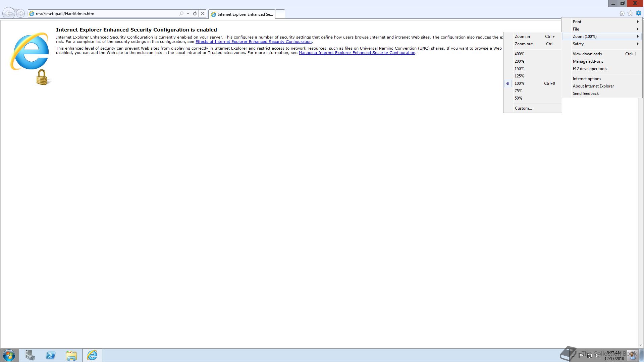The image size is (644, 362).
Task: Stop loading with the X icon
Action: [203, 14]
